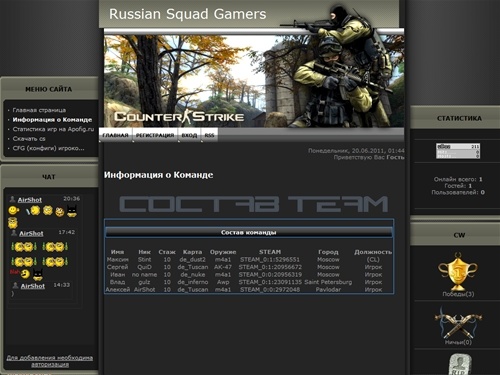500x375 pixels.
Task: Click user avatar icon beside AirShot 17:42
Action: tap(14, 233)
